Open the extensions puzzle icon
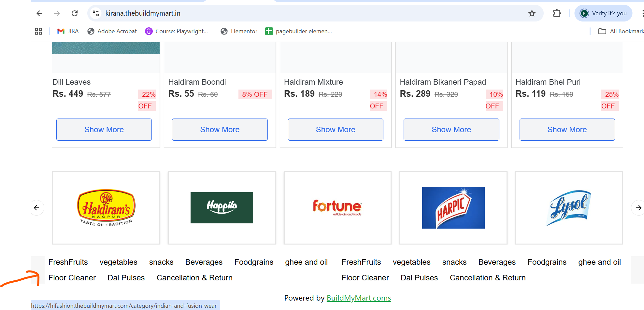644x310 pixels. (x=557, y=13)
